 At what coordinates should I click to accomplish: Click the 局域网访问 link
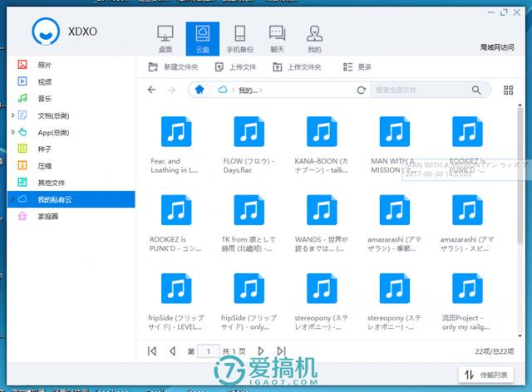point(497,47)
